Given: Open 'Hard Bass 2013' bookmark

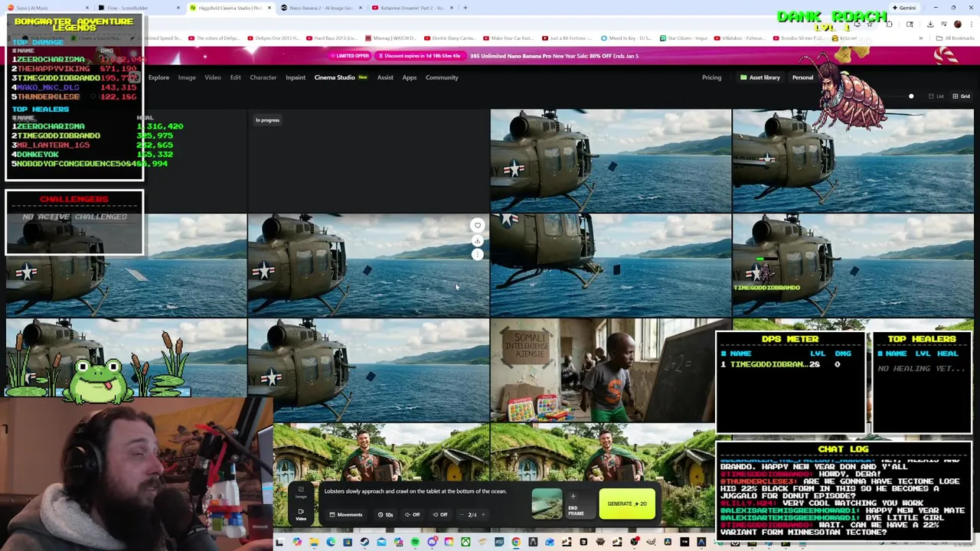Looking at the screenshot, I should click(x=333, y=38).
